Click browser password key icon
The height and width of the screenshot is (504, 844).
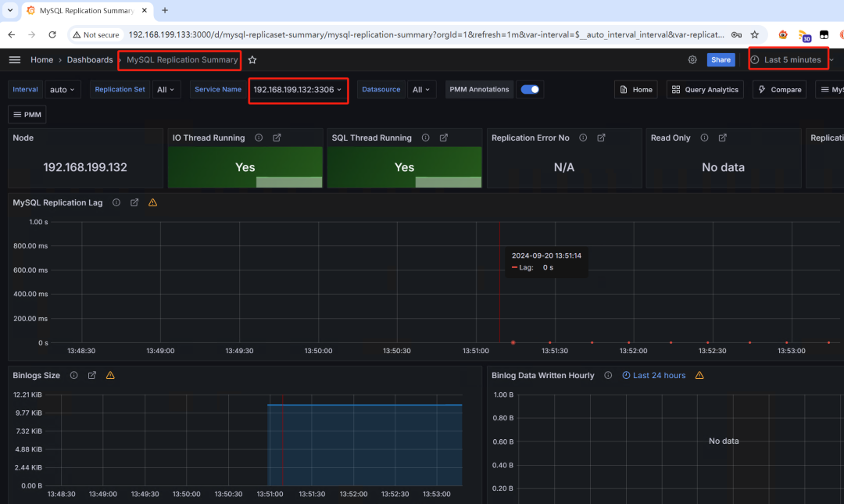(x=736, y=34)
